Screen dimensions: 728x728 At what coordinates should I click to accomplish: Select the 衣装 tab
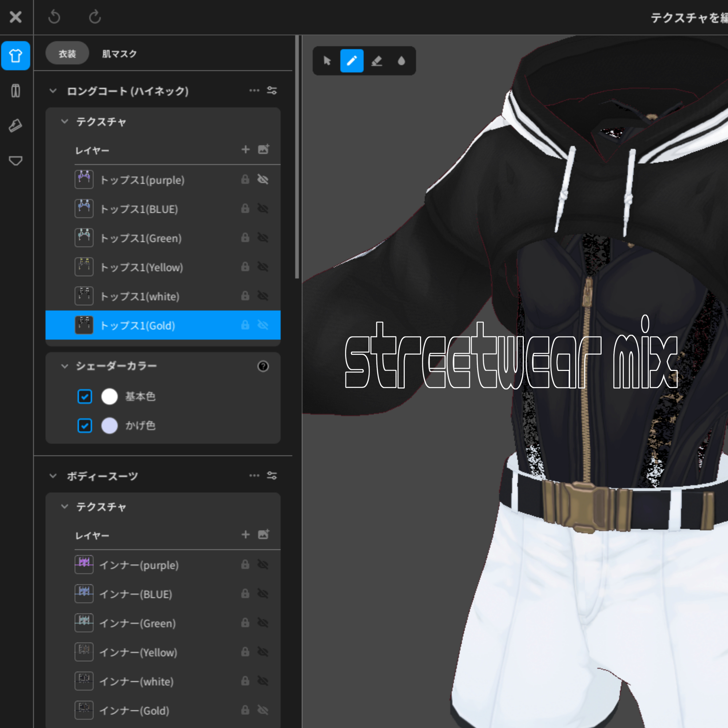(x=67, y=54)
